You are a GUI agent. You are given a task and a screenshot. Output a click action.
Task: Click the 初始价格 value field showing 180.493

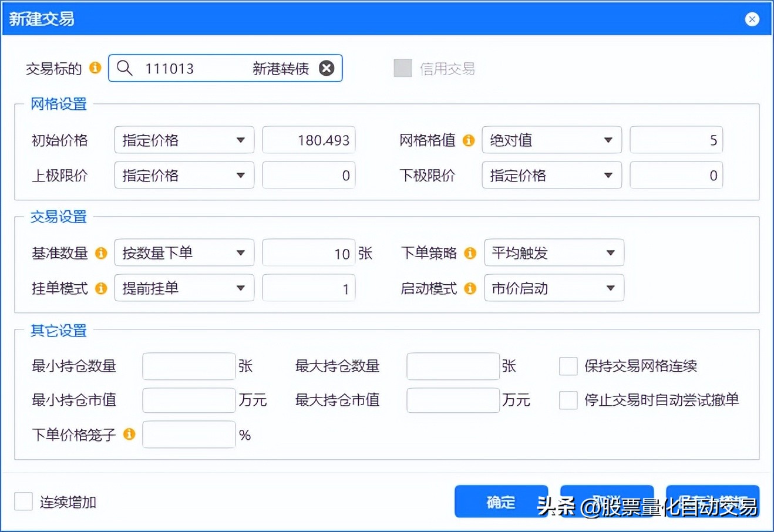(308, 140)
